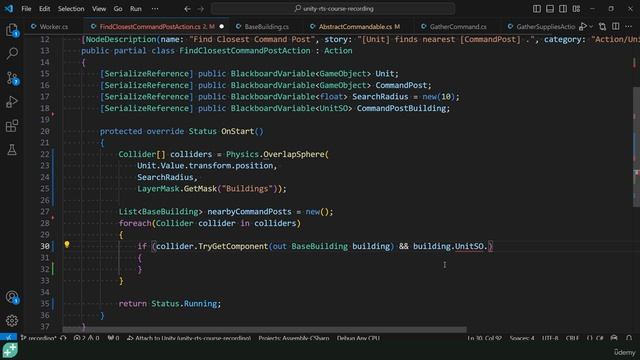This screenshot has width=640, height=360.
Task: Toggle the bottom panel layout icon
Action: [x=550, y=9]
